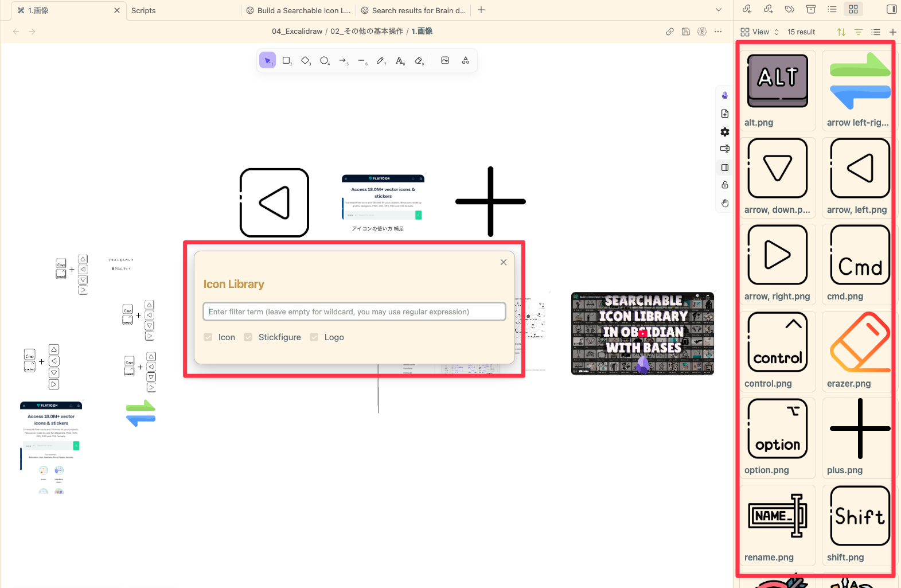Expand the tab list chevron
This screenshot has height=588, width=901.
coord(719,10)
